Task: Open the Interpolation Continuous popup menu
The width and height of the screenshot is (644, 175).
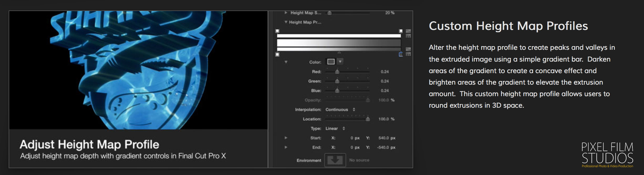Action: pyautogui.click(x=340, y=110)
